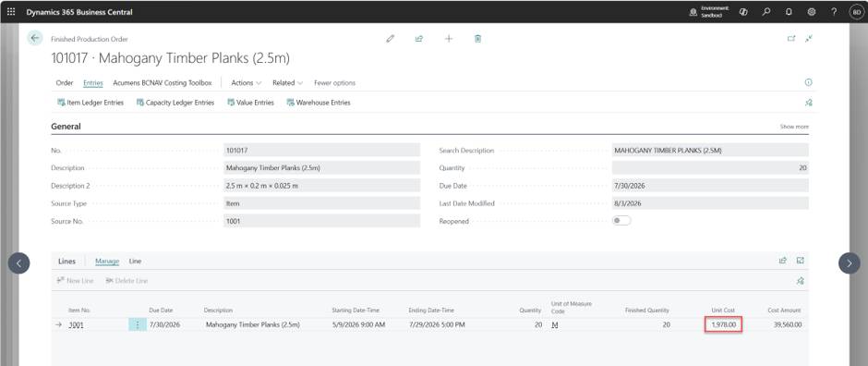Open Item Ledger Entries

coord(90,103)
